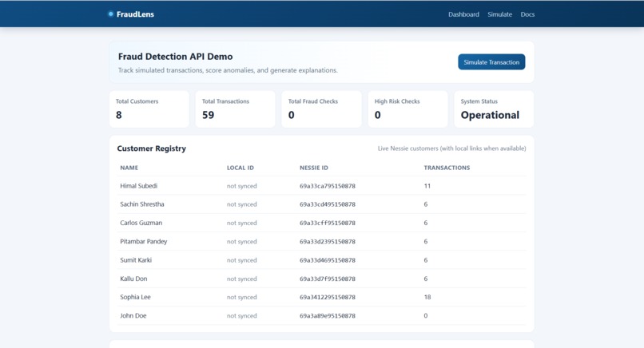
Task: Click the LOCAL ID column header
Action: (x=241, y=168)
